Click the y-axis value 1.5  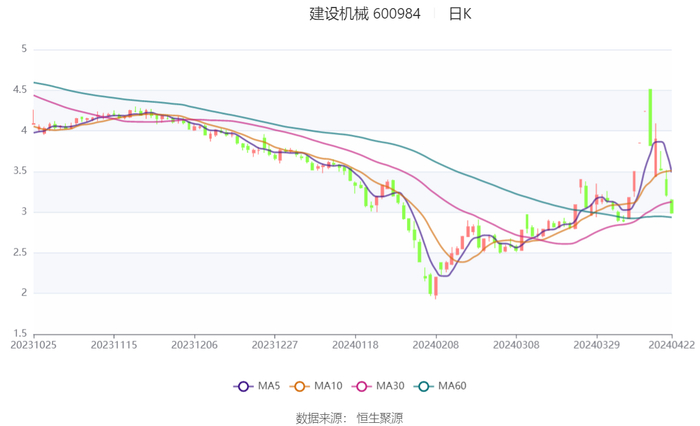20,334
